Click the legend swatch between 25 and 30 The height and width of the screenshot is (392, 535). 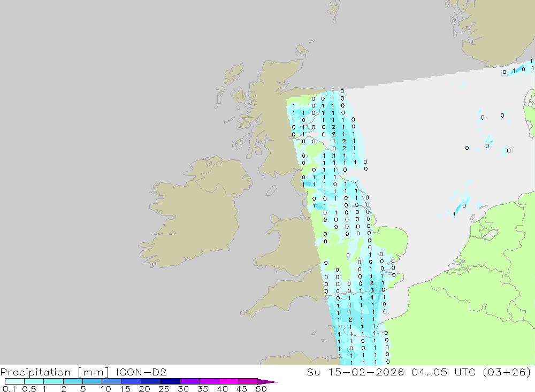[x=170, y=381]
